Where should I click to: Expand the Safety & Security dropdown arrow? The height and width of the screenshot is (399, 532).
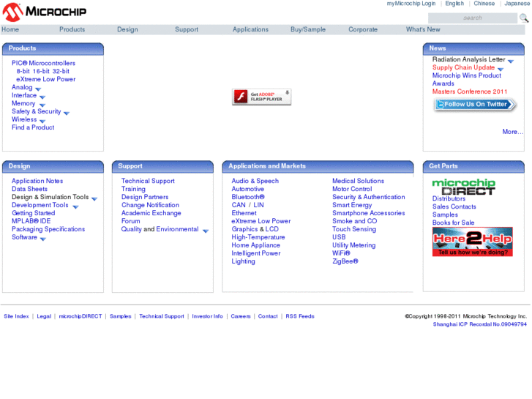click(x=67, y=113)
